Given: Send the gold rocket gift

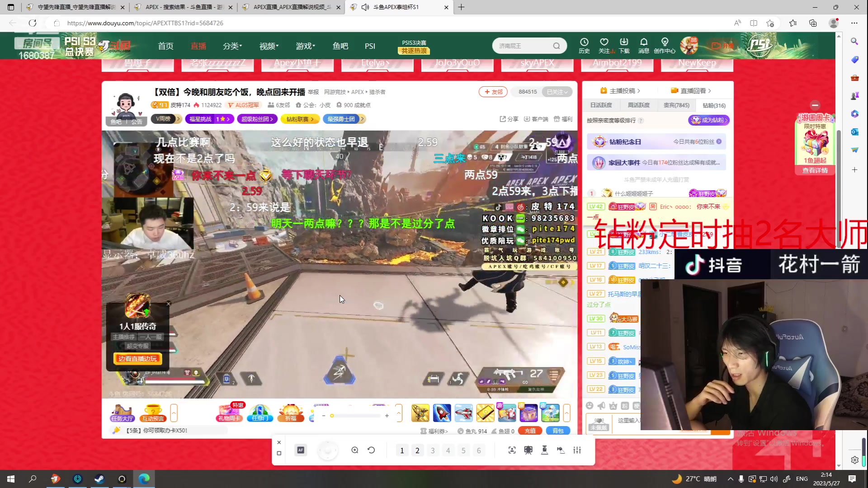Looking at the screenshot, I should (x=420, y=413).
